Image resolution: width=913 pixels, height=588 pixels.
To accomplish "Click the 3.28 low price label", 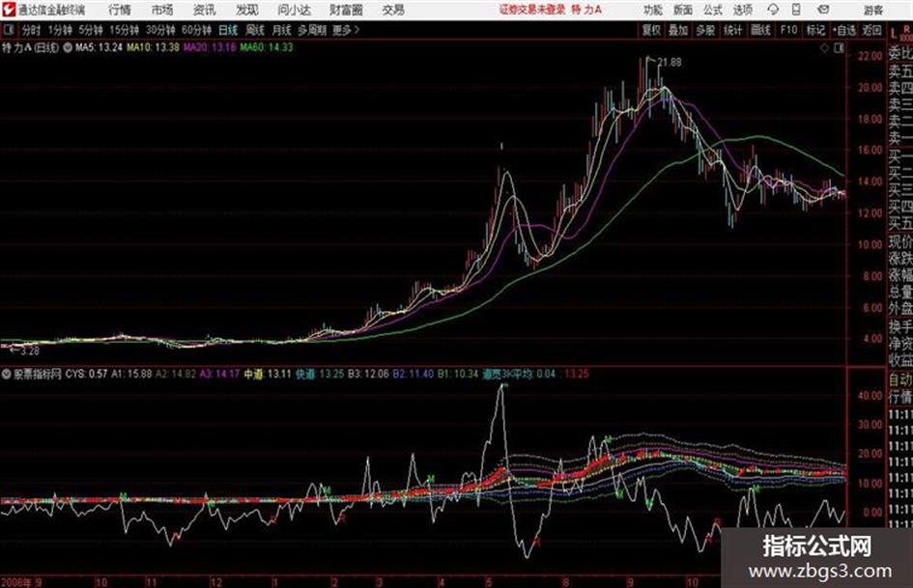I will pos(30,351).
